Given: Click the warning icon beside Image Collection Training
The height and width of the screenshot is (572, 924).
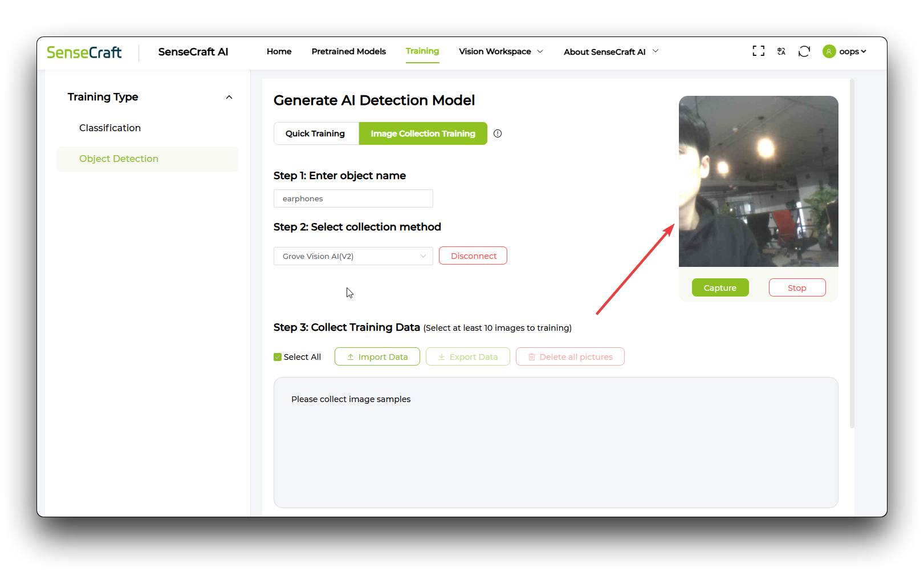Looking at the screenshot, I should [497, 133].
